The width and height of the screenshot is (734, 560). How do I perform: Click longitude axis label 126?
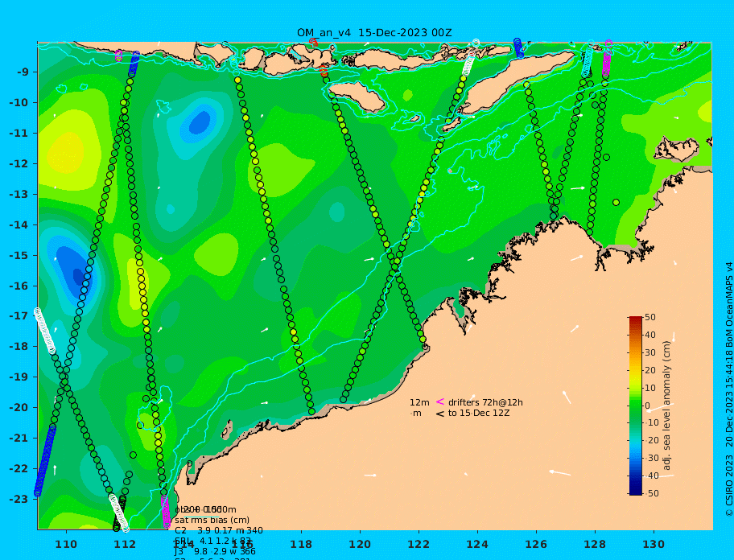[536, 544]
